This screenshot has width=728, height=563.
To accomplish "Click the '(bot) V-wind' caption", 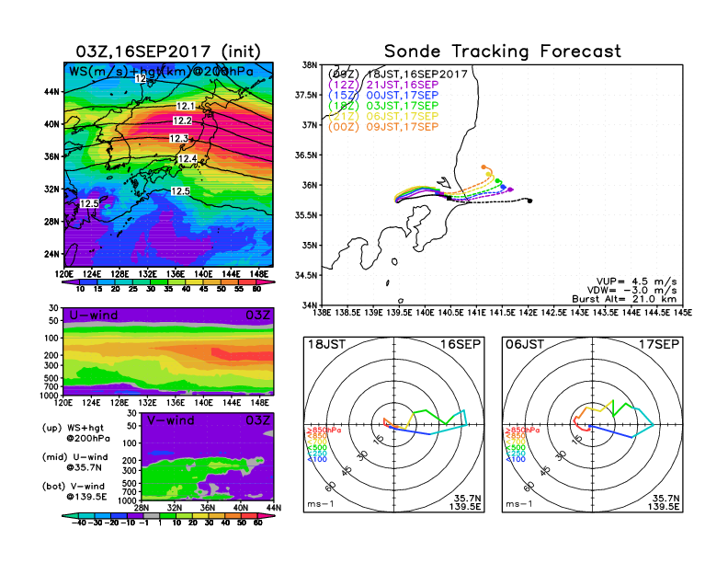I will click(x=73, y=487).
